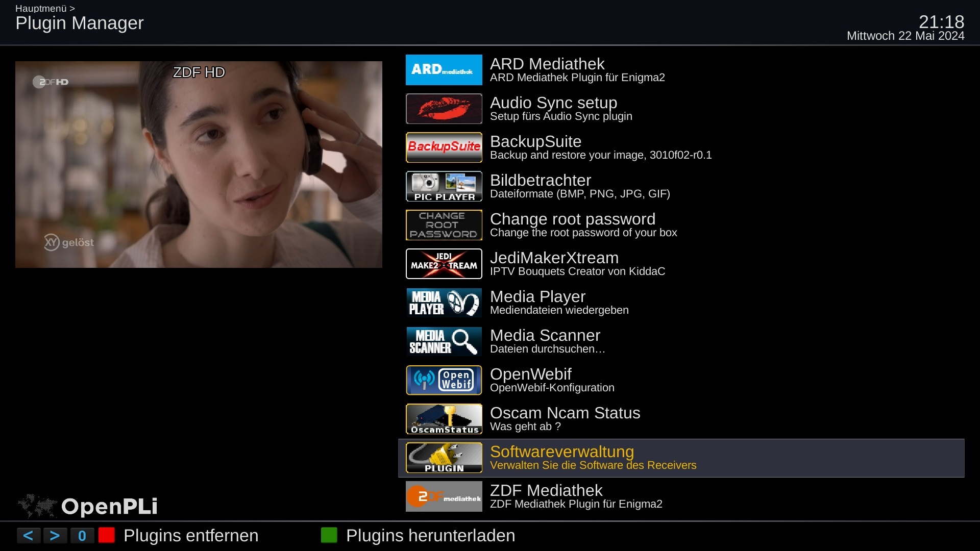Click the date Mittwoch 22 Mai 2024
This screenshot has width=980, height=551.
(905, 36)
